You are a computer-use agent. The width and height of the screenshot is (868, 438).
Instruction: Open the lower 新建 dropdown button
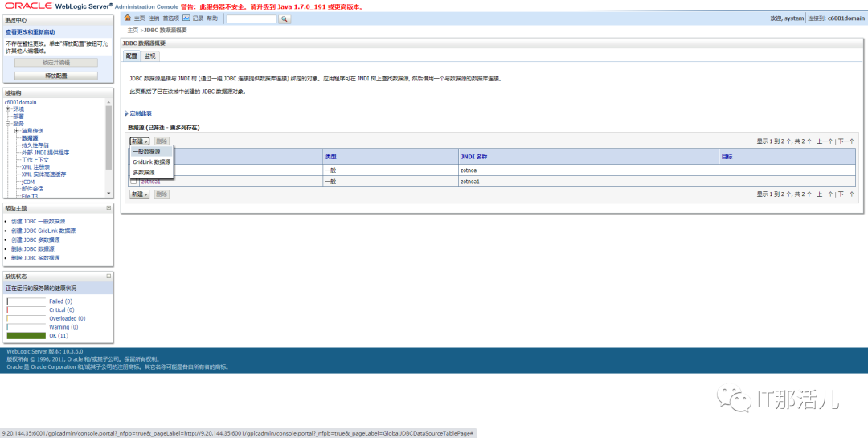[140, 194]
